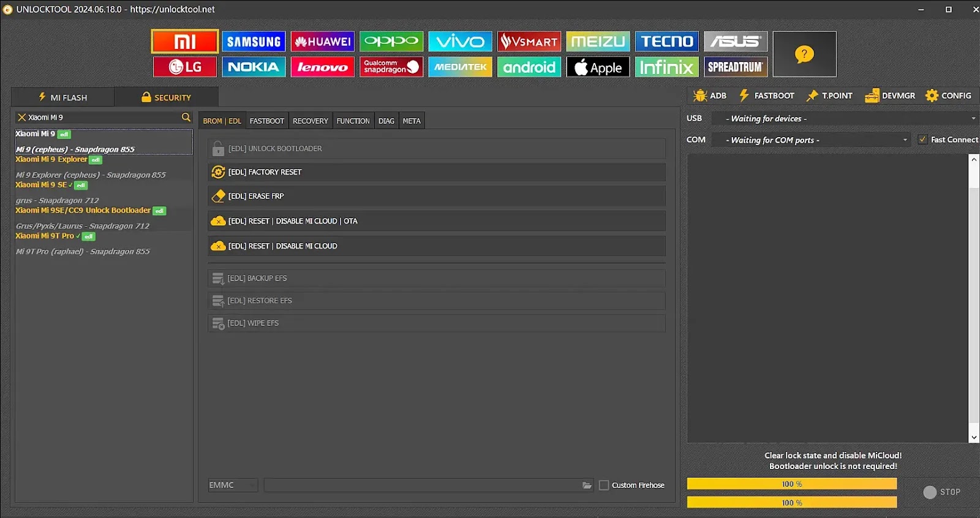Select Xiaomi Mi 9T Pro model
The height and width of the screenshot is (518, 980).
point(104,244)
